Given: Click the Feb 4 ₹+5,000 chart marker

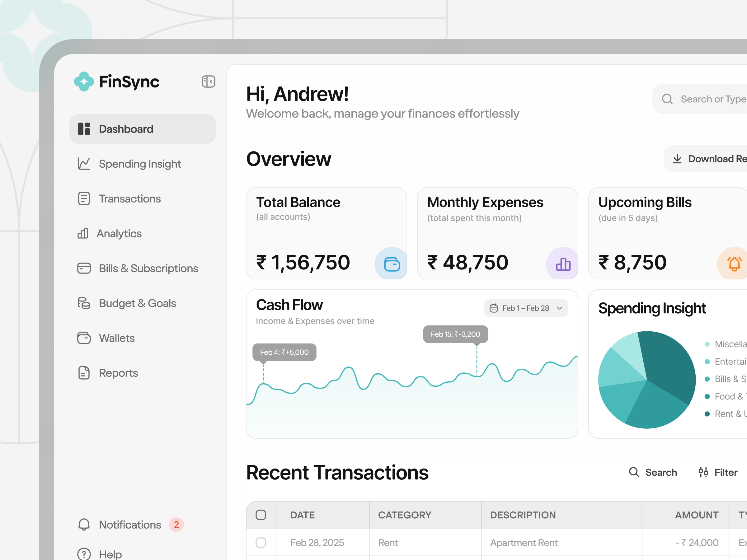Looking at the screenshot, I should 284,352.
